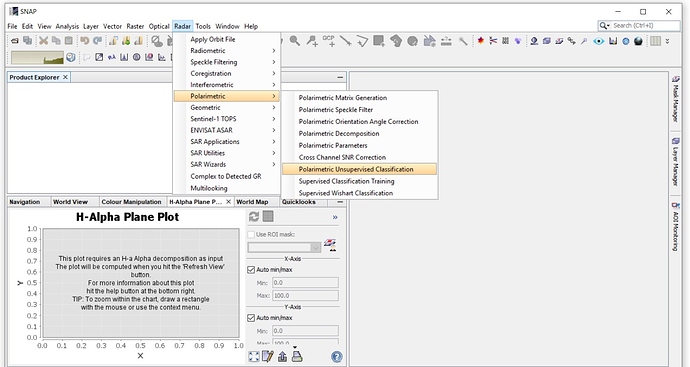The height and width of the screenshot is (367, 690).
Task: Choose Polarimetric Matrix Generation
Action: [x=360, y=98]
